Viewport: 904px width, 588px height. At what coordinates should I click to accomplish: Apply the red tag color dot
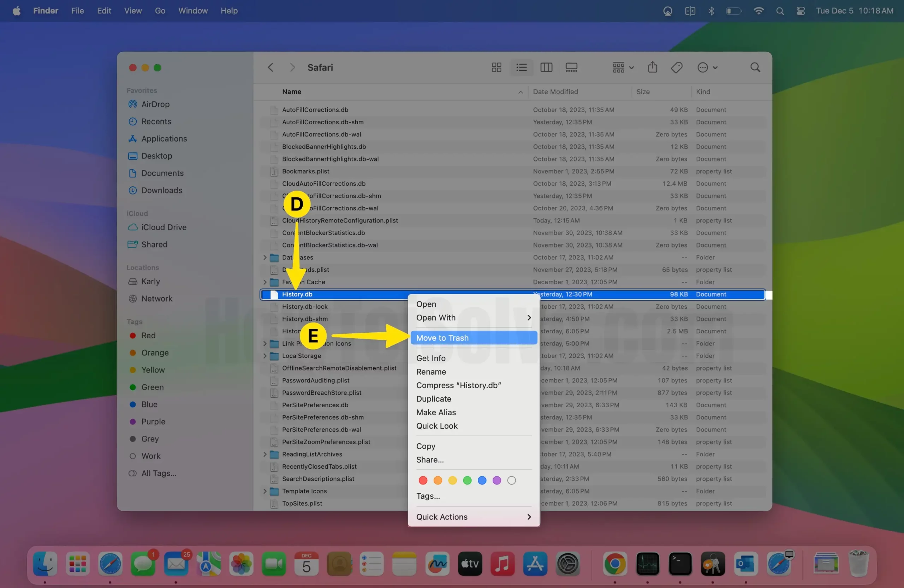point(422,480)
